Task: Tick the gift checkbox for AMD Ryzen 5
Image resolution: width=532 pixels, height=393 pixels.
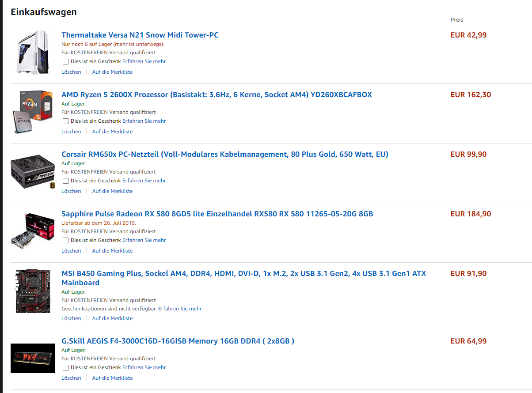Action: point(65,121)
